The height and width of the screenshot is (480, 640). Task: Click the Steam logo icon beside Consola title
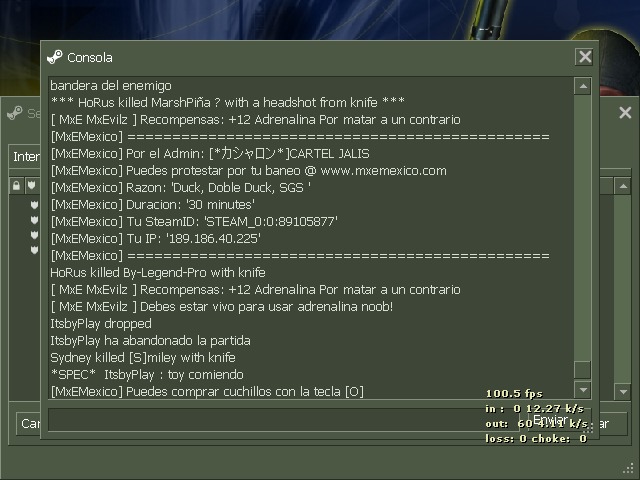pyautogui.click(x=55, y=57)
